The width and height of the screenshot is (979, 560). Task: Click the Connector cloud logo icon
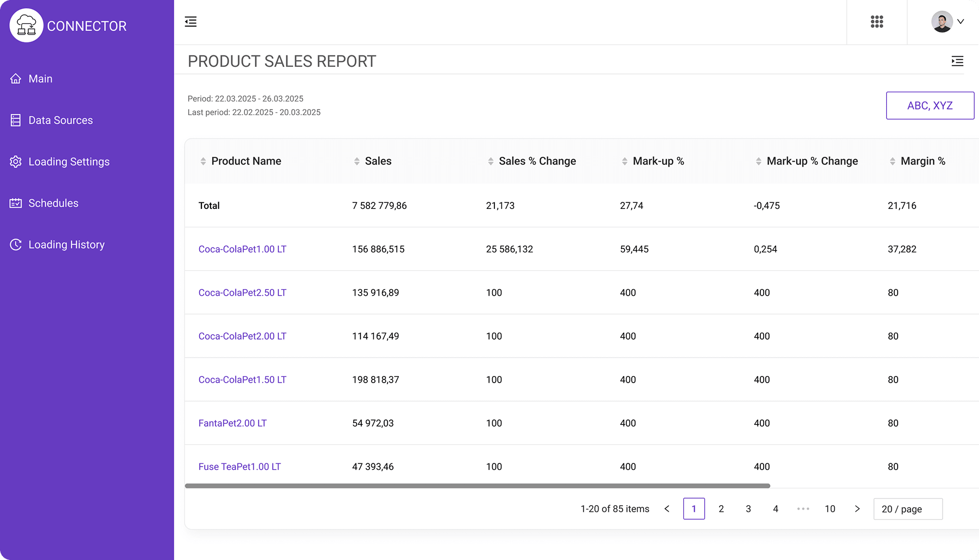[x=26, y=26]
